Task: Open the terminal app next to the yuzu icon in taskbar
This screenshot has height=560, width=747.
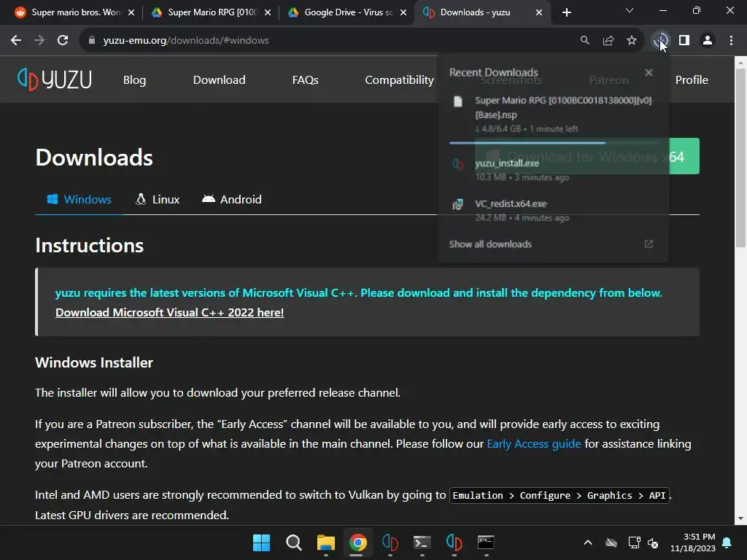Action: tap(422, 542)
